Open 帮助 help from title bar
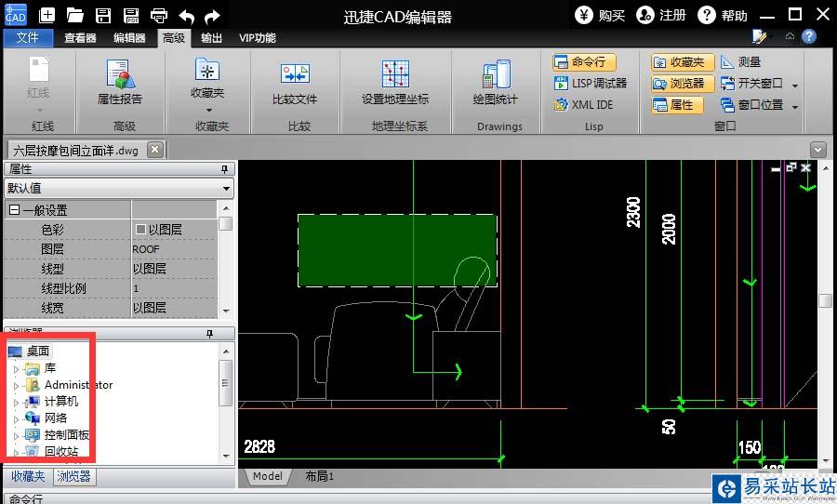This screenshot has width=837, height=504. click(x=723, y=15)
